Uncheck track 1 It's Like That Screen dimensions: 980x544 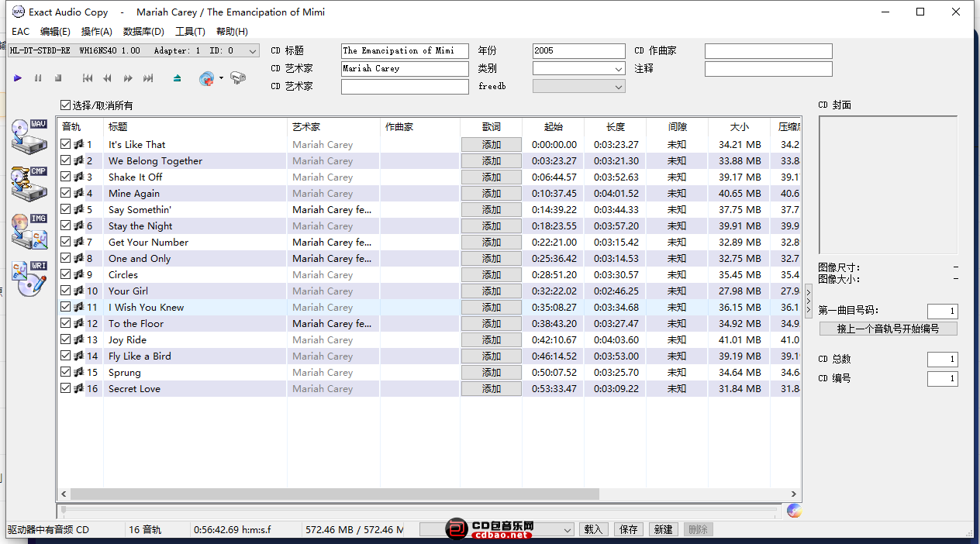[x=65, y=144]
